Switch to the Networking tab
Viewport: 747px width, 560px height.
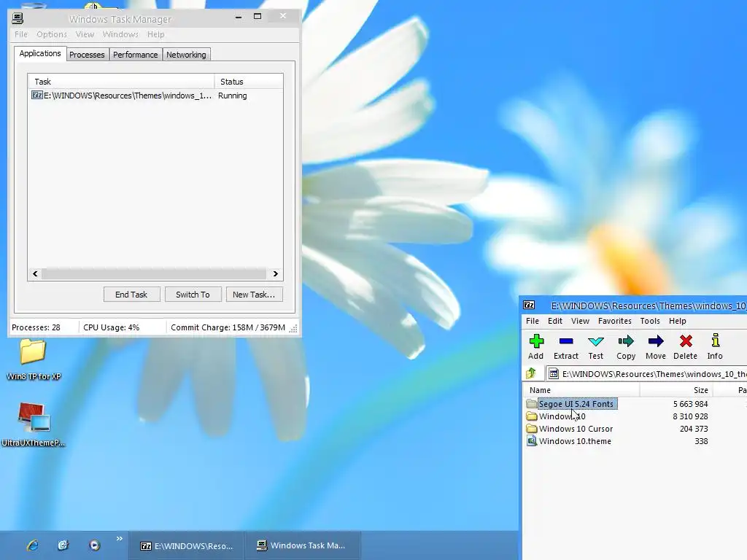click(186, 55)
